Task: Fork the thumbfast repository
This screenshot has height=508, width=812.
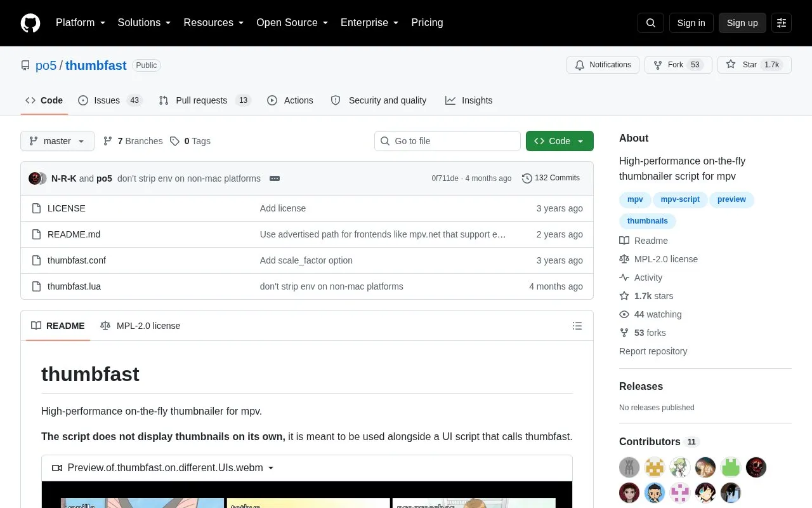Action: point(678,65)
